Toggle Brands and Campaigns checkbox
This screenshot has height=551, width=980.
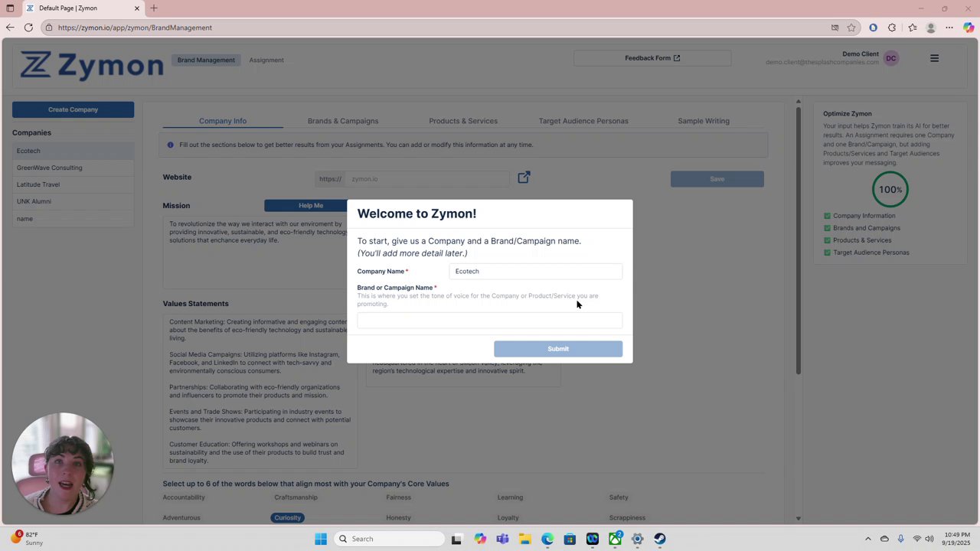(x=827, y=228)
